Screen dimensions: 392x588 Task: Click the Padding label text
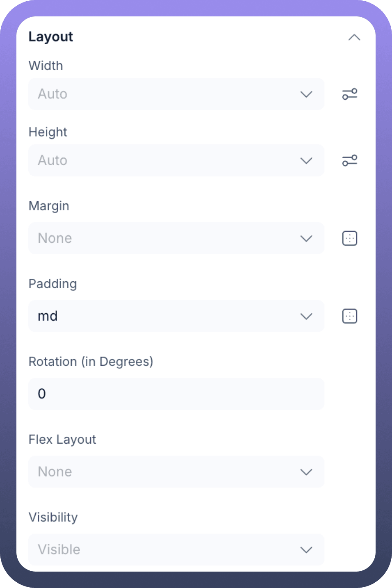coord(53,284)
